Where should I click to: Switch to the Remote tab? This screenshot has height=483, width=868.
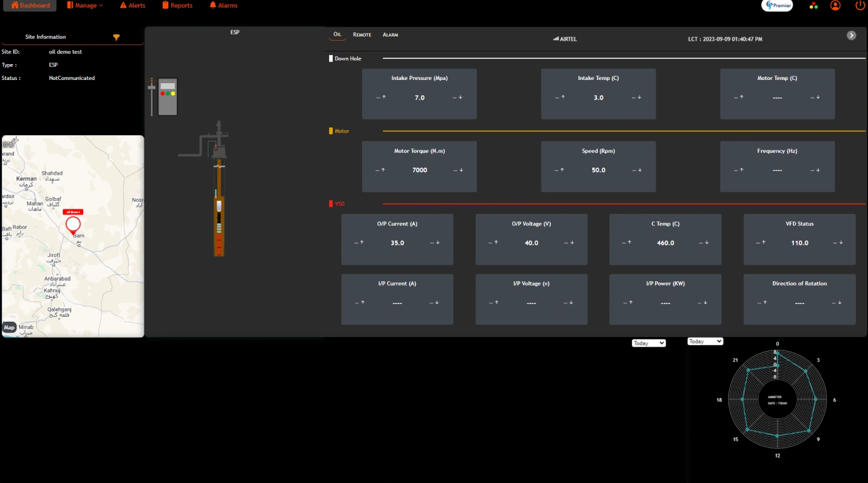point(361,34)
